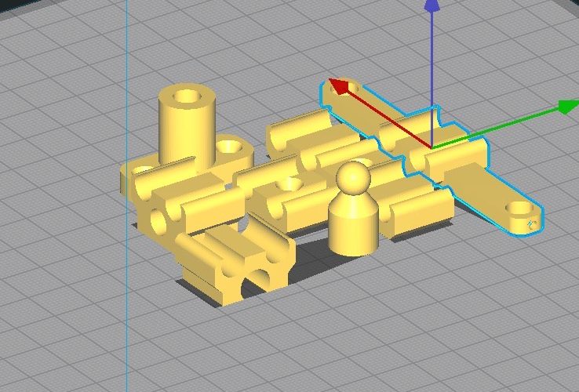Click the gizmo origin where axes meet

pyautogui.click(x=431, y=147)
